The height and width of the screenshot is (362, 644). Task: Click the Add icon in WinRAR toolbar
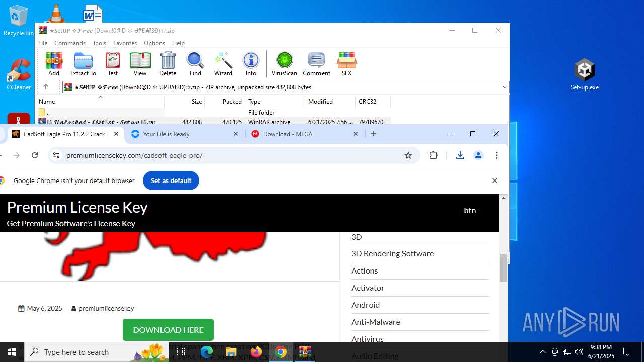(54, 64)
